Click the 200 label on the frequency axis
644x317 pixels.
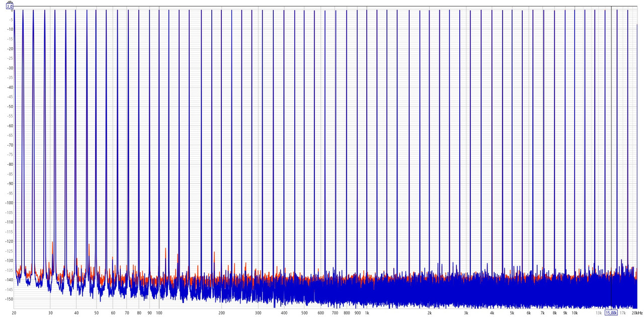[x=221, y=312]
